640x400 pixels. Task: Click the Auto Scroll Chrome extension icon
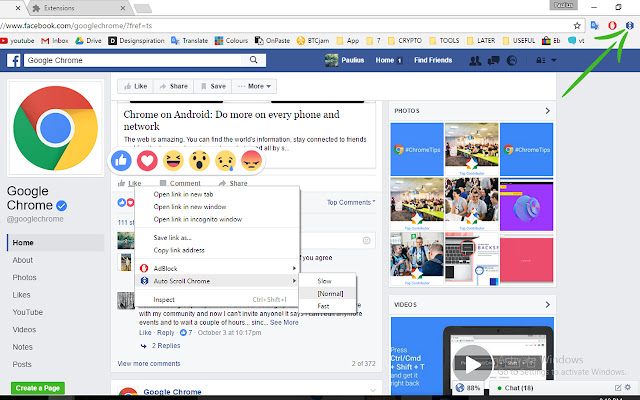pyautogui.click(x=629, y=25)
